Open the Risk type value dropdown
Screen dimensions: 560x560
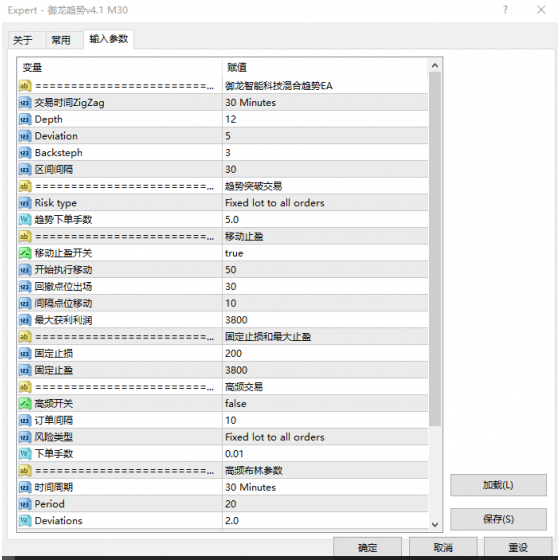(325, 203)
